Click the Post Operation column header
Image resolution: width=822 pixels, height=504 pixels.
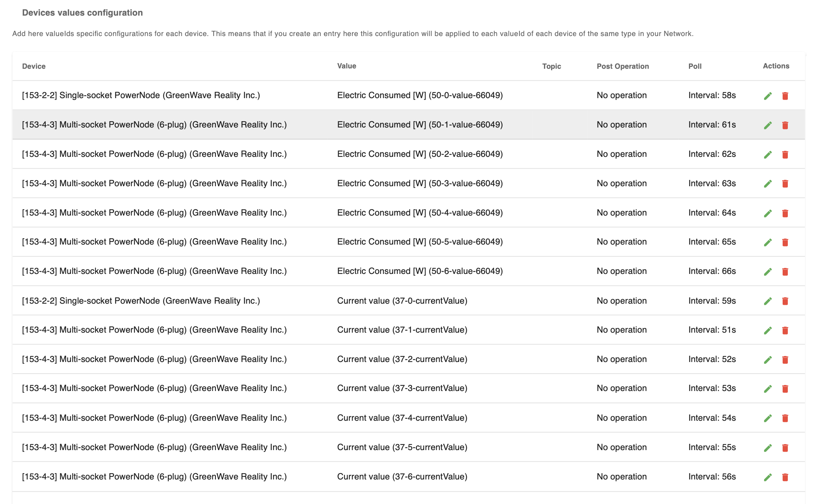click(622, 66)
